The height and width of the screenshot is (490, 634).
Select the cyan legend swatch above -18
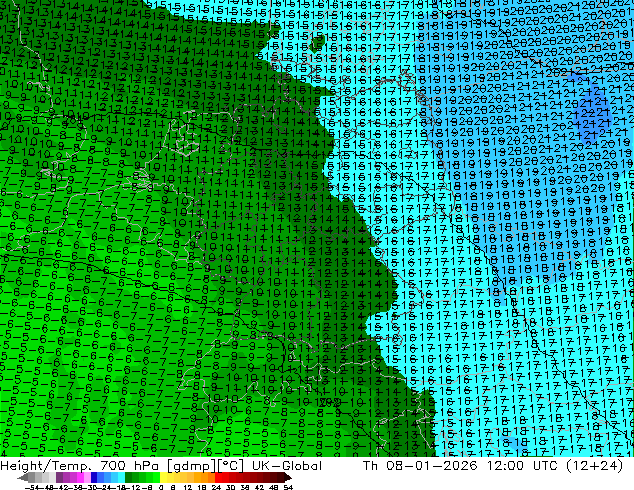click(121, 477)
